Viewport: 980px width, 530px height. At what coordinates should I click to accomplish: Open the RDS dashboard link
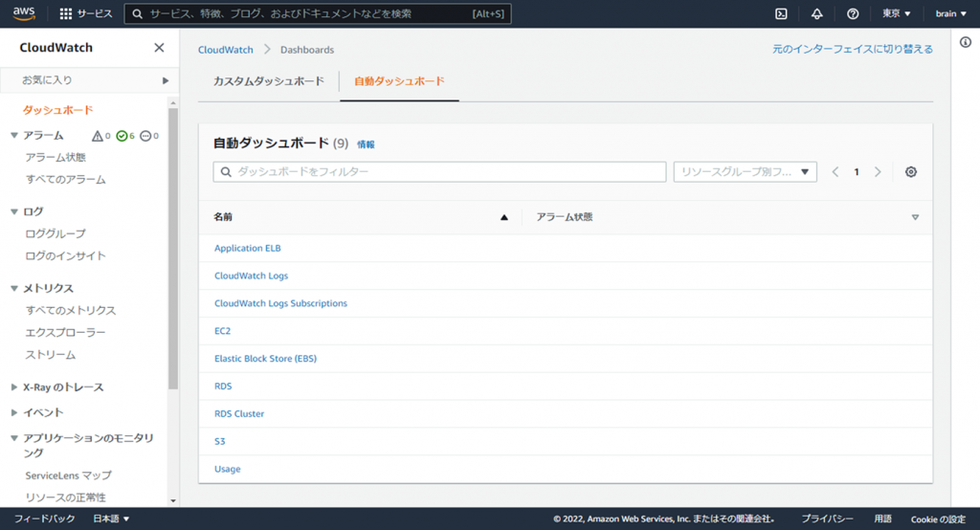point(223,386)
